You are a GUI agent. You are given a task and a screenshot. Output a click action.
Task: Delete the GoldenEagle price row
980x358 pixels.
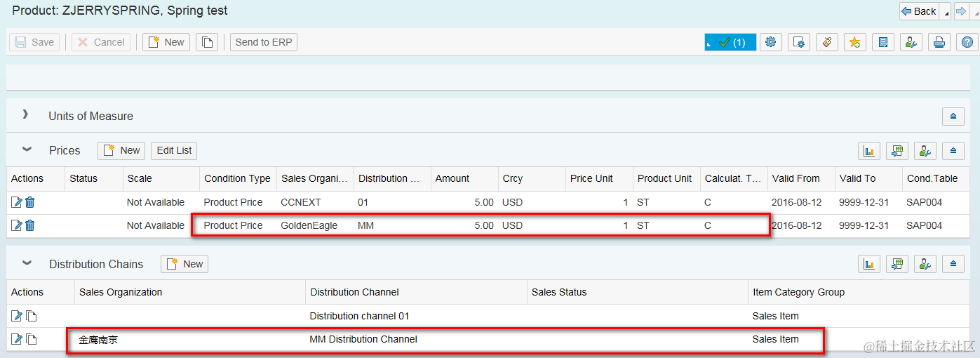[x=30, y=225]
